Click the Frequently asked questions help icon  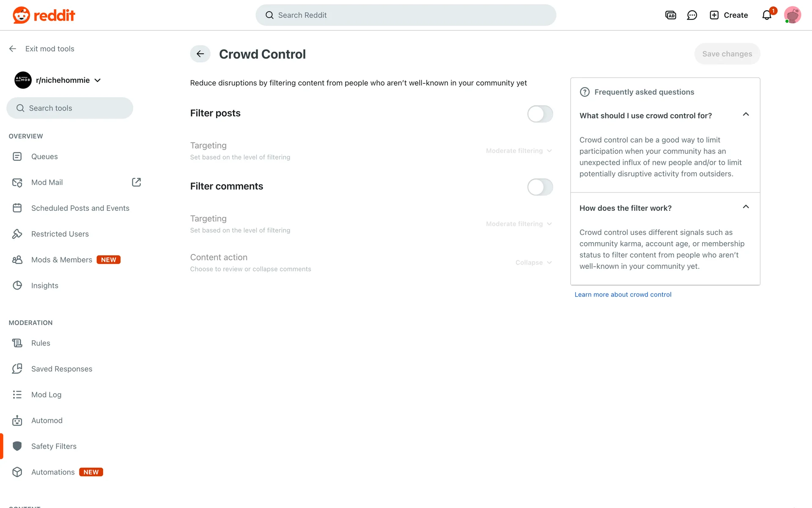(x=584, y=92)
